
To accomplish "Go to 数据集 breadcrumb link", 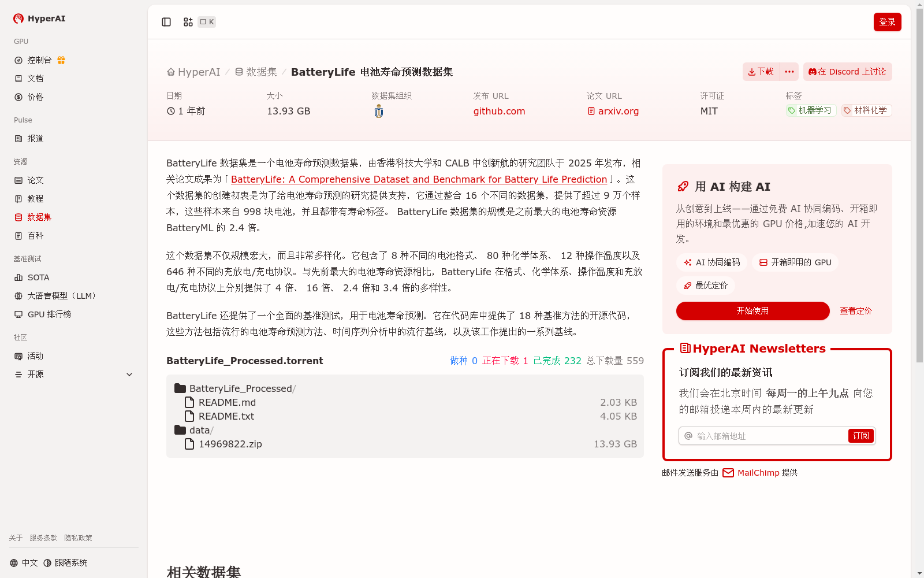I will (x=256, y=72).
